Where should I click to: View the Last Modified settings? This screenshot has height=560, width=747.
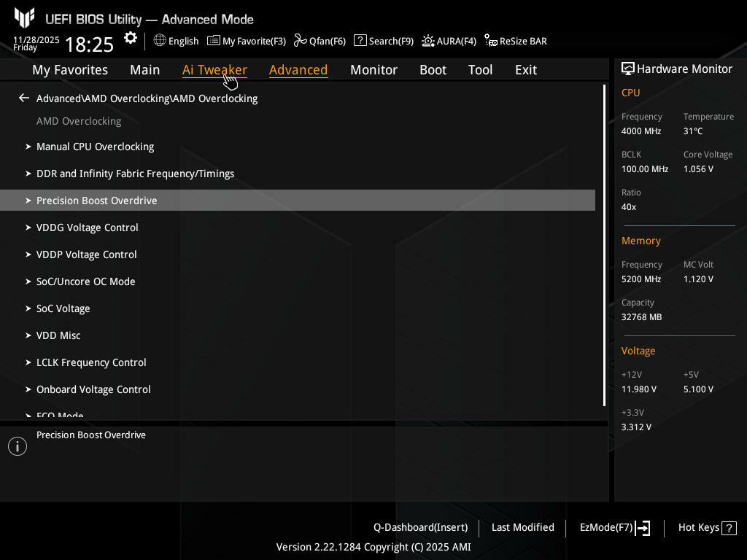tap(522, 527)
